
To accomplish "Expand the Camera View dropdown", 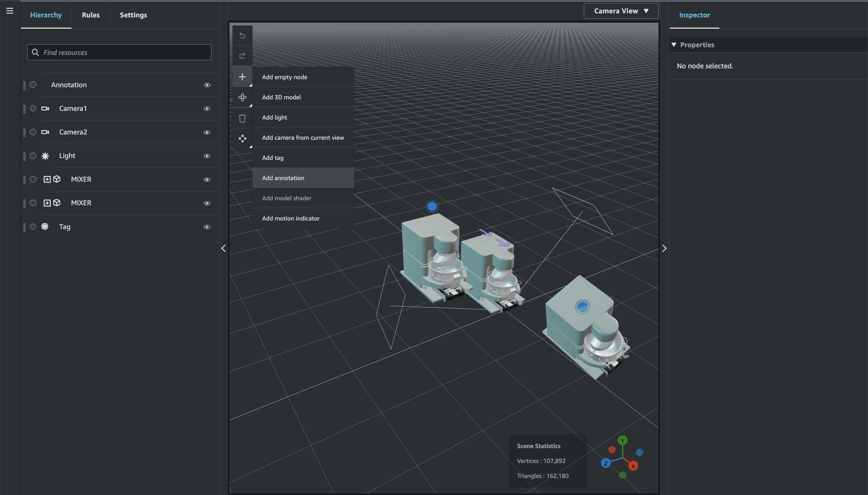I will (621, 11).
